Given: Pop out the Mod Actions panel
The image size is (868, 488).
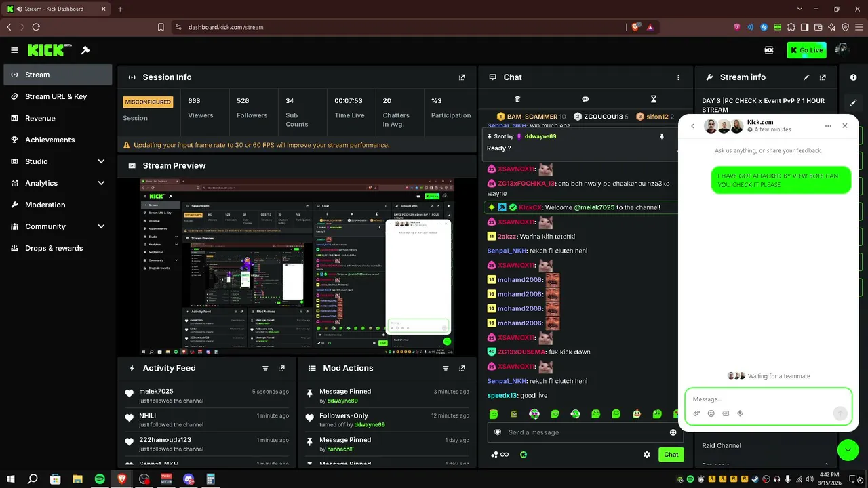Looking at the screenshot, I should coord(462,368).
